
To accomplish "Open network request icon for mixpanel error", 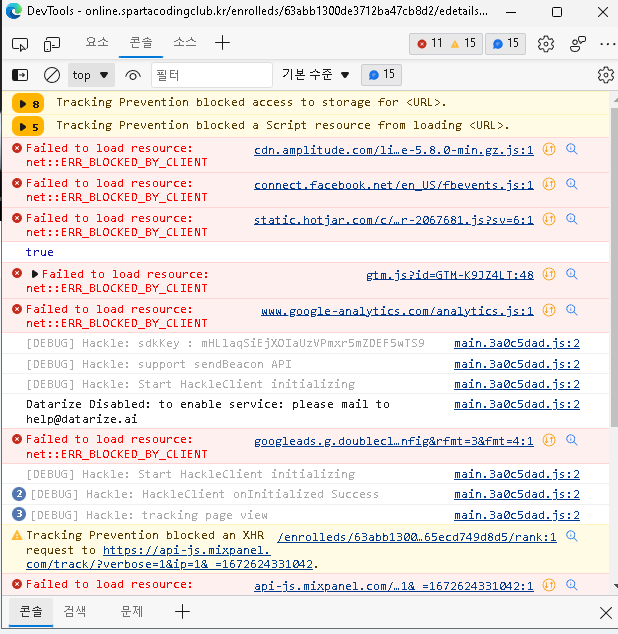I will pos(549,585).
